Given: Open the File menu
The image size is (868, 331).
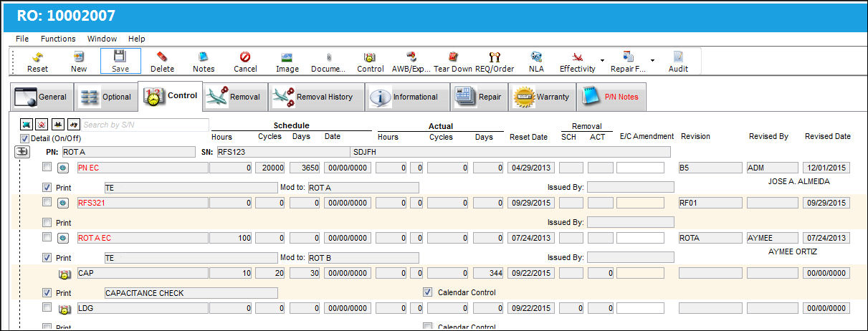Looking at the screenshot, I should coord(22,39).
